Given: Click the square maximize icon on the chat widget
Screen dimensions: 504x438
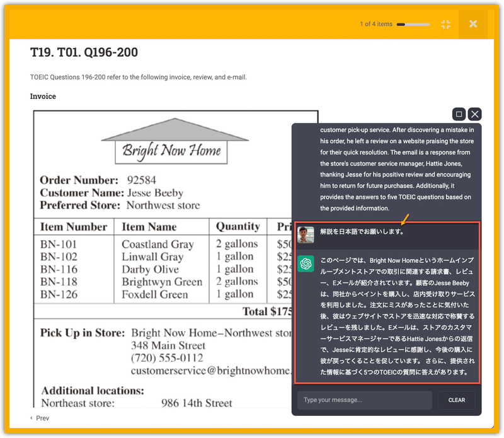Looking at the screenshot, I should tap(459, 114).
